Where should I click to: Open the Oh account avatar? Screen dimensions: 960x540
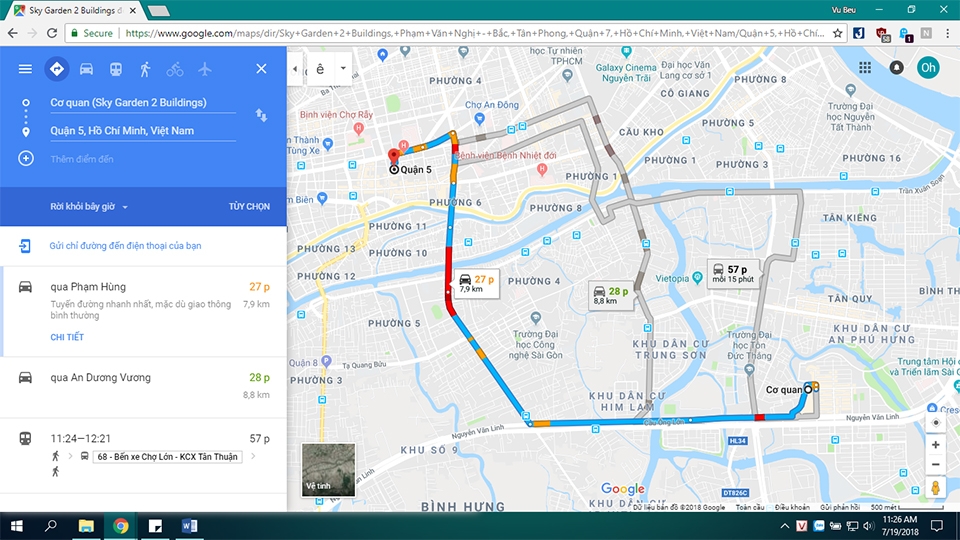coord(928,67)
